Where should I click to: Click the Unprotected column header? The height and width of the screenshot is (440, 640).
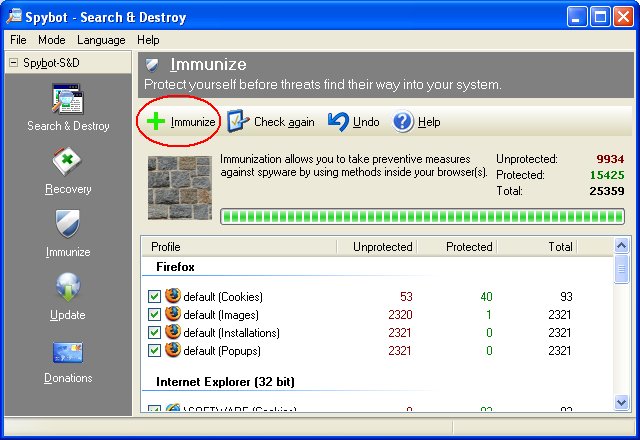(377, 247)
